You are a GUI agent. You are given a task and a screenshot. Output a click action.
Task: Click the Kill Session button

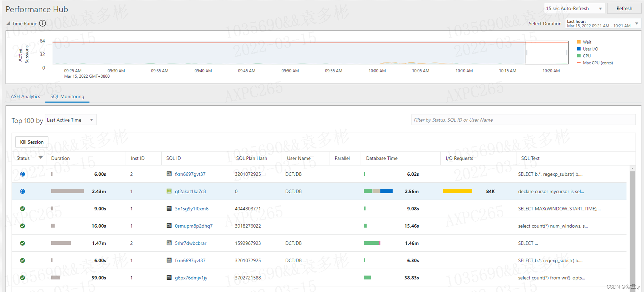(x=32, y=142)
